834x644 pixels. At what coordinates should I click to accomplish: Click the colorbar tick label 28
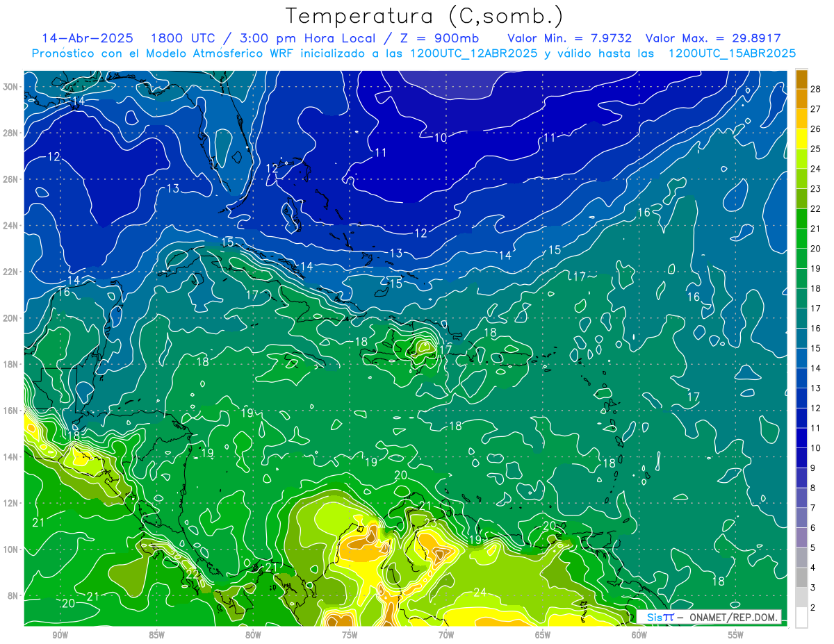[x=817, y=89]
